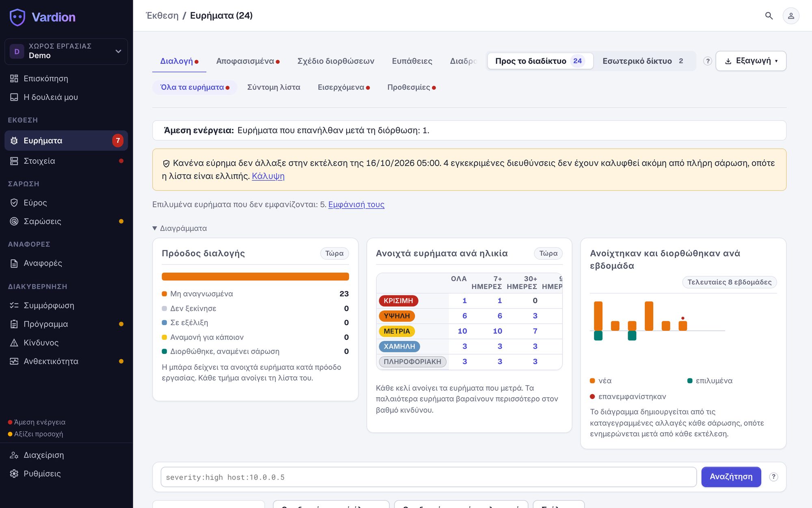The image size is (812, 508).
Task: Select the Σύντομη λίστα sub-tab
Action: tap(274, 87)
